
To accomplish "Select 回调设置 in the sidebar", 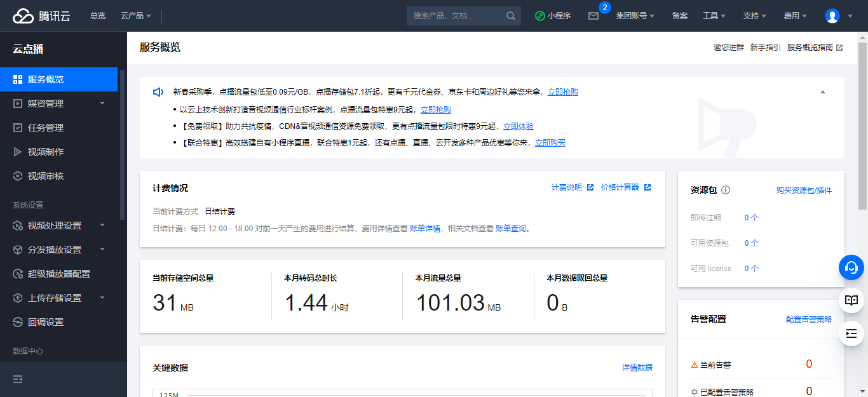I will point(58,322).
